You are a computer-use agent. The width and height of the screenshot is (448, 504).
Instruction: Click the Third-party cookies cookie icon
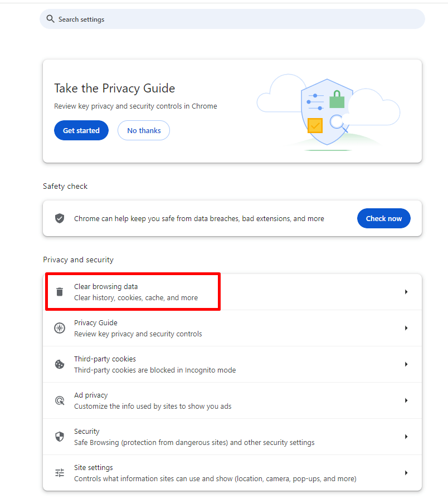(x=60, y=364)
